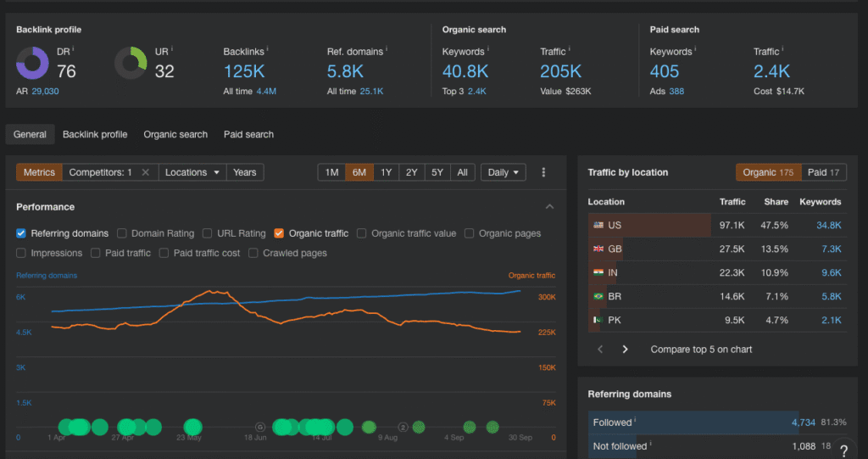Open the Locations dropdown
Viewport: 868px width, 459px height.
pyautogui.click(x=193, y=172)
